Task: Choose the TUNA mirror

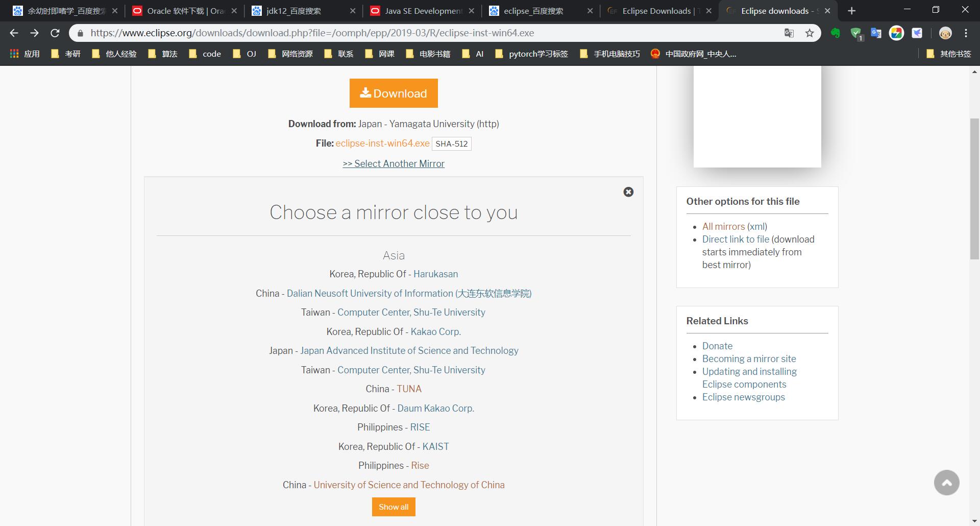Action: click(409, 389)
